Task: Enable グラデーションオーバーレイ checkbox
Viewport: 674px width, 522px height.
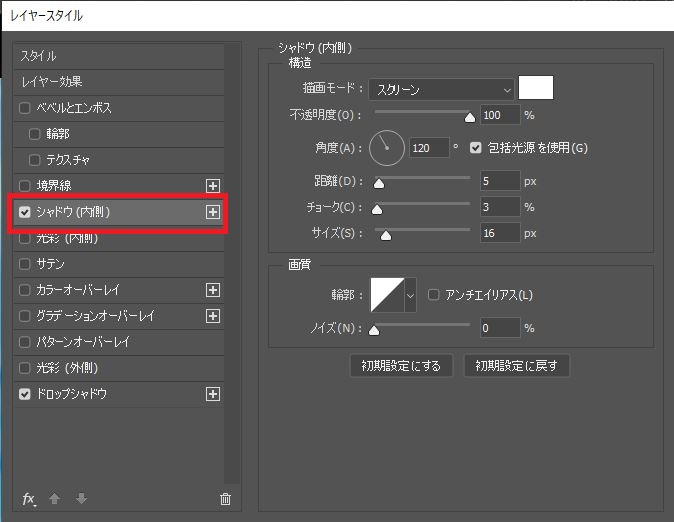Action: (25, 316)
